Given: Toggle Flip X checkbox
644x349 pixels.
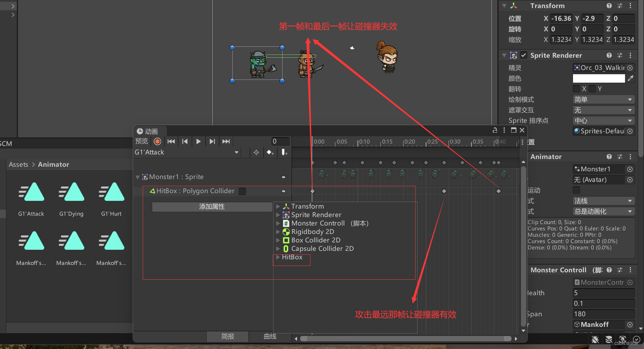Looking at the screenshot, I should pos(576,89).
